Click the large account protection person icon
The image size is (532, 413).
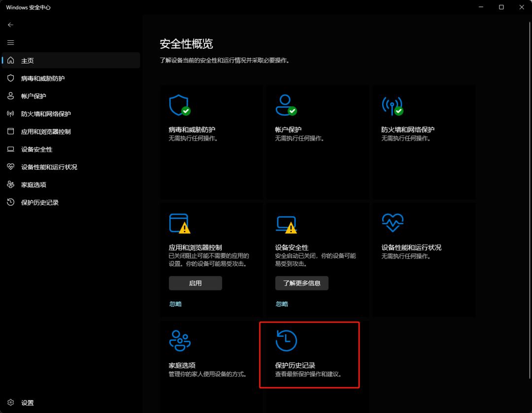tap(286, 105)
